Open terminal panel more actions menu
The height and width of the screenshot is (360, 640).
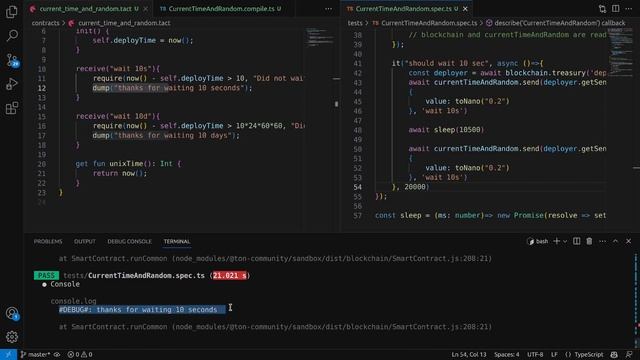click(602, 242)
